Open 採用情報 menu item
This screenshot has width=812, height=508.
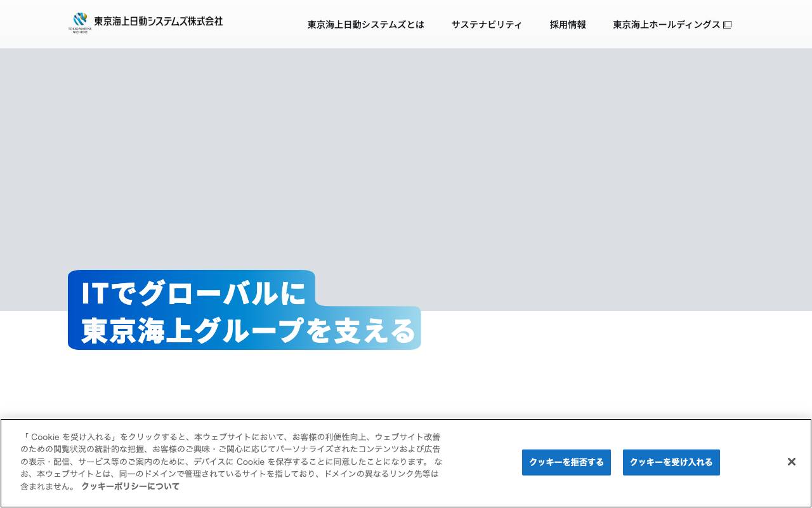click(x=568, y=25)
